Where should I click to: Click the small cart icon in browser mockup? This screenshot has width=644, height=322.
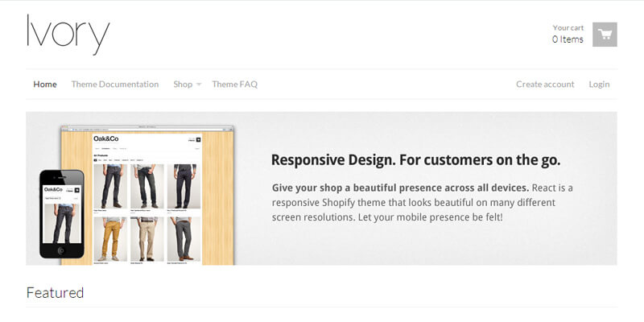point(197,139)
